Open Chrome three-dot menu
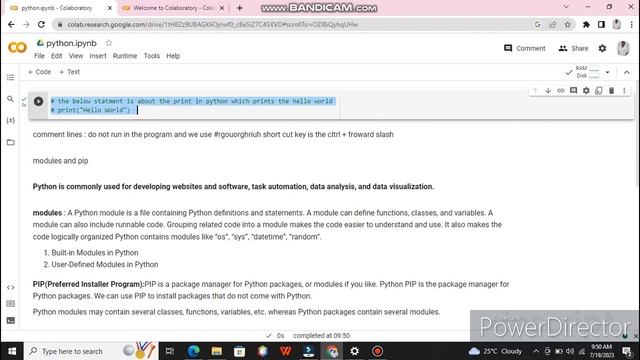The image size is (640, 360). click(631, 24)
